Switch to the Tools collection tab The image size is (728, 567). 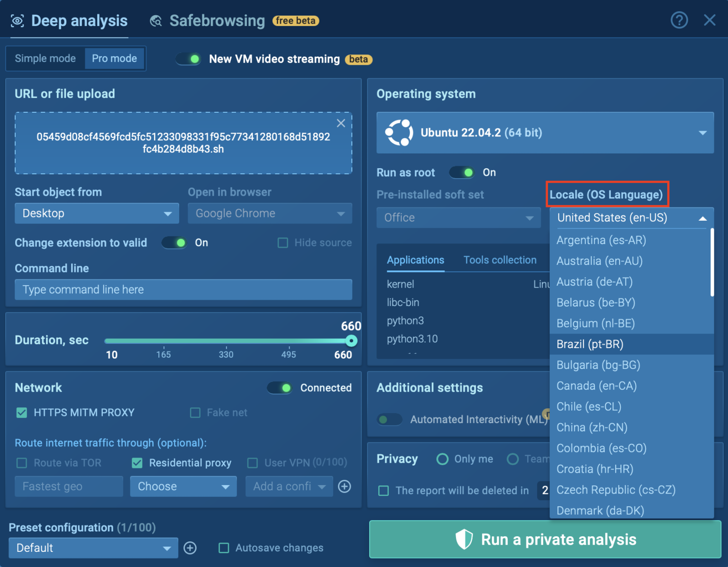(500, 260)
